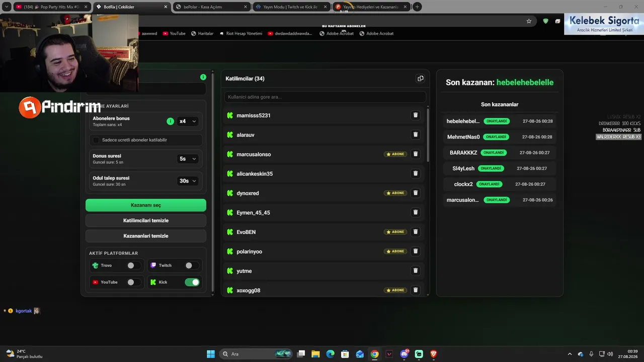Click the microphone icon in system tray
This screenshot has width=644, height=362.
point(591,354)
